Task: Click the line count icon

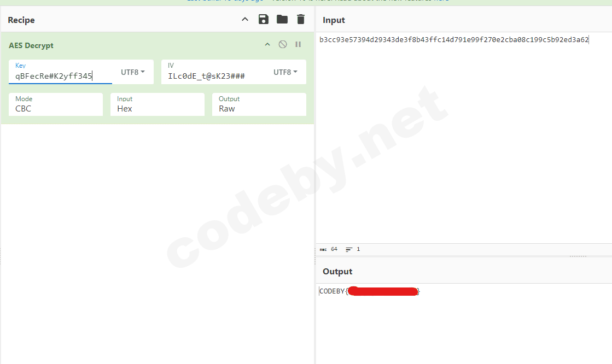Action: [349, 249]
